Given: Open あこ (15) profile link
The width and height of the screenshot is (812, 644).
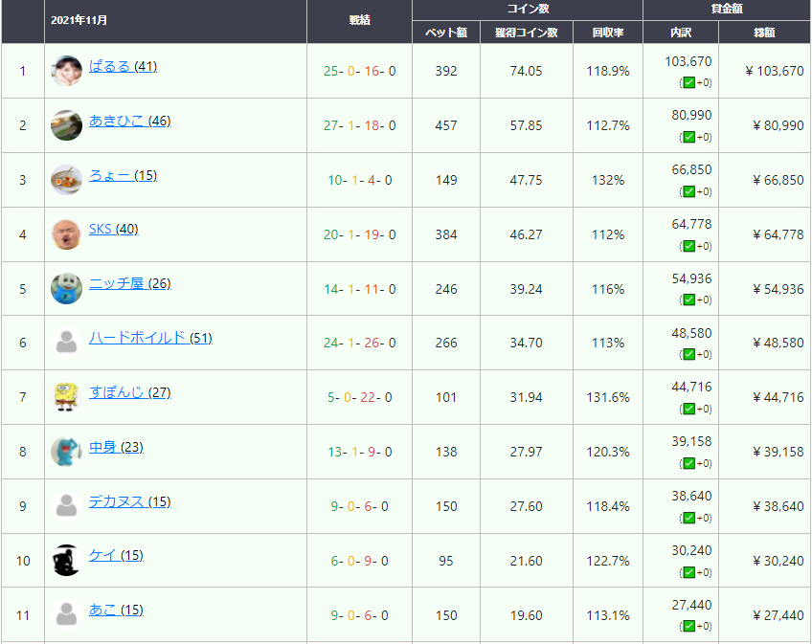Looking at the screenshot, I should [116, 610].
